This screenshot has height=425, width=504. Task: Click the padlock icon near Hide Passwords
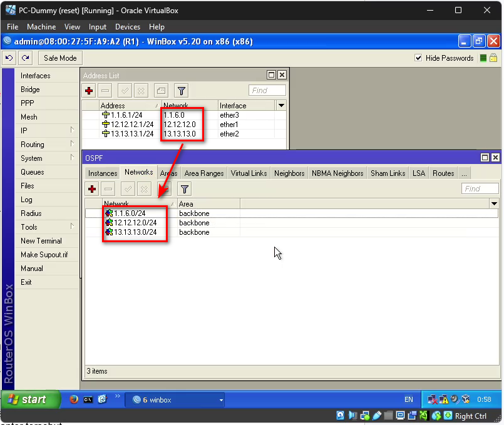(493, 58)
